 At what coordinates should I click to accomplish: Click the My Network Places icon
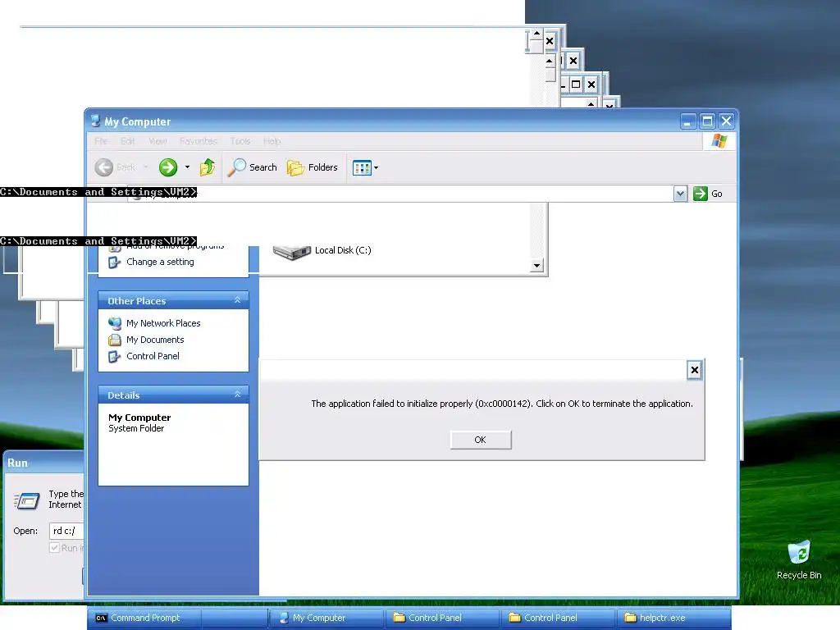coord(115,323)
